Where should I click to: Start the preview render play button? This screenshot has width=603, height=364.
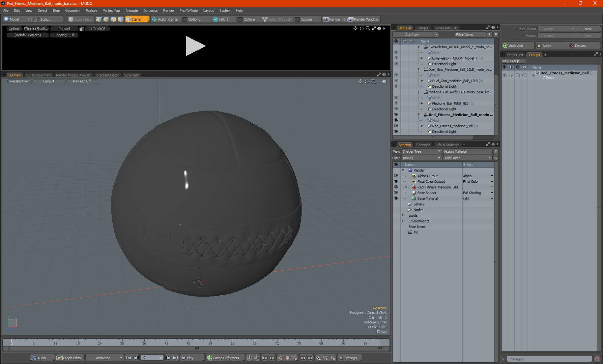coord(195,46)
